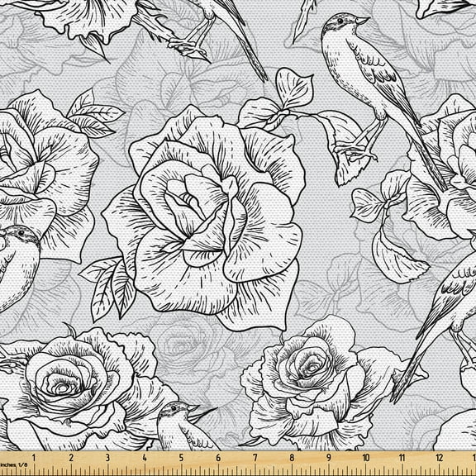Click the number 7 on the ruler
This screenshot has width=476, height=476.
tap(255, 458)
